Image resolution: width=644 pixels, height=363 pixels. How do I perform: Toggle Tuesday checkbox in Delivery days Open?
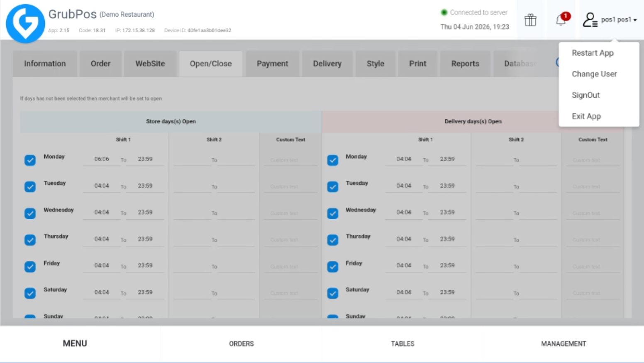click(x=332, y=186)
